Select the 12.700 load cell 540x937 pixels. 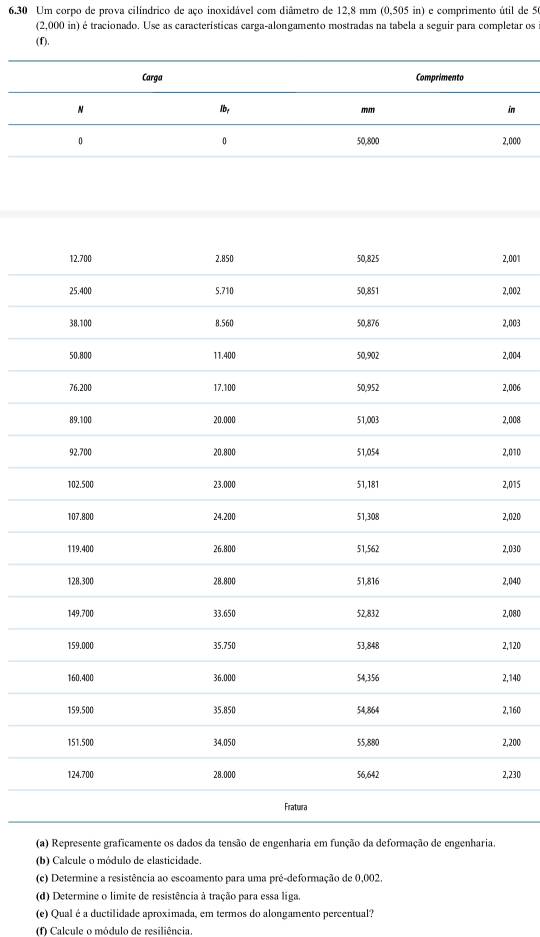[81, 259]
